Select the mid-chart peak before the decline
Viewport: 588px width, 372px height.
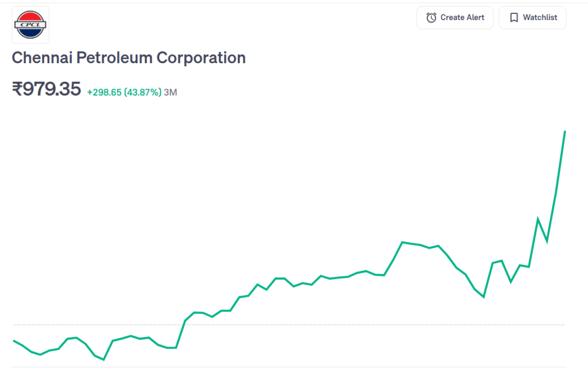(x=403, y=242)
